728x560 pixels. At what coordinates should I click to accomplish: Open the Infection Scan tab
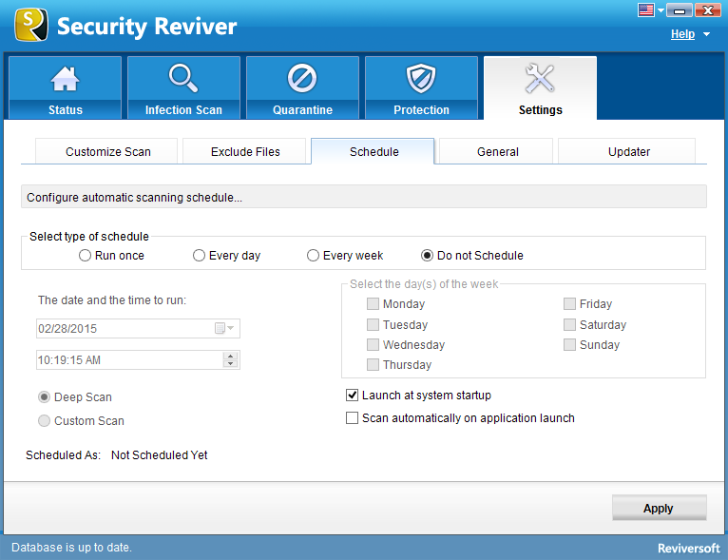point(183,87)
